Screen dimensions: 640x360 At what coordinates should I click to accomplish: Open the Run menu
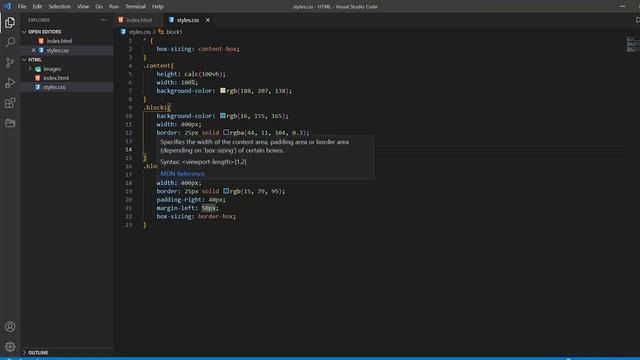pyautogui.click(x=114, y=7)
